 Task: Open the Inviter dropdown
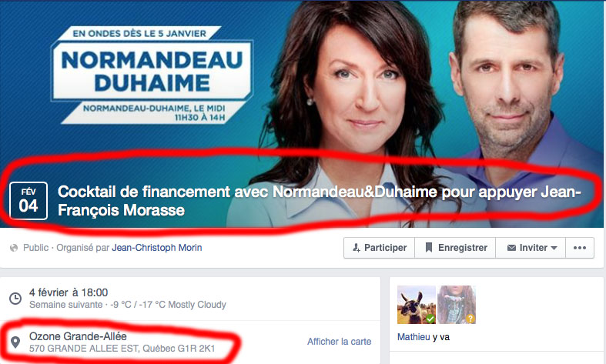coord(531,248)
